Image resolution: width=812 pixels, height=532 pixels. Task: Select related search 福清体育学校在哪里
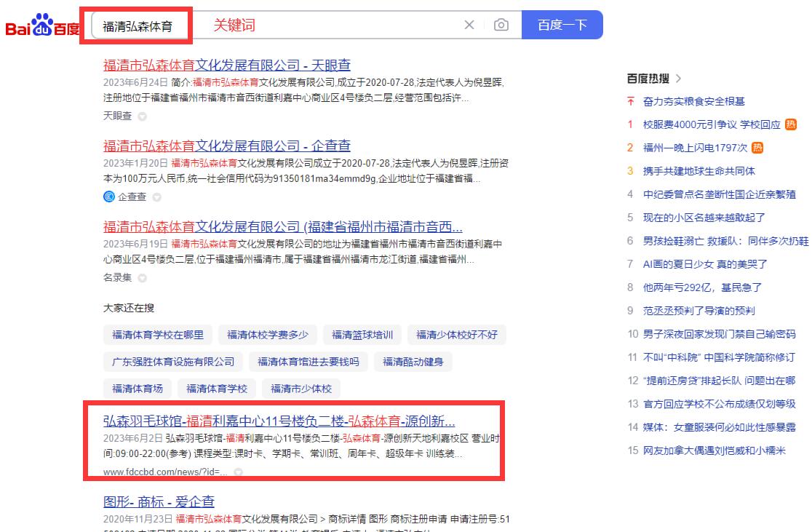(x=157, y=335)
